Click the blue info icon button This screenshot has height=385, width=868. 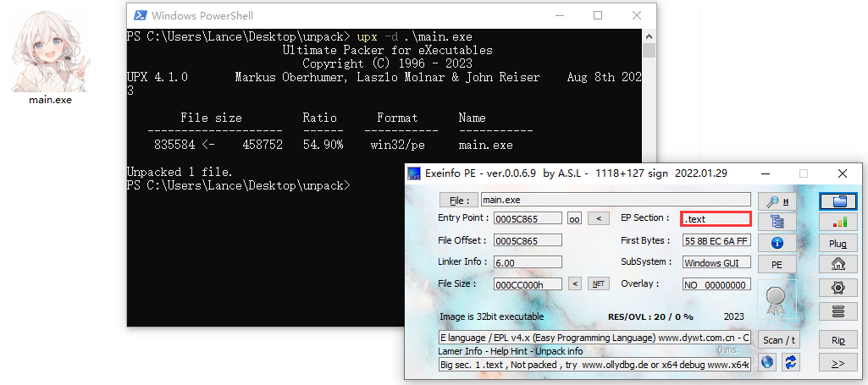(777, 242)
